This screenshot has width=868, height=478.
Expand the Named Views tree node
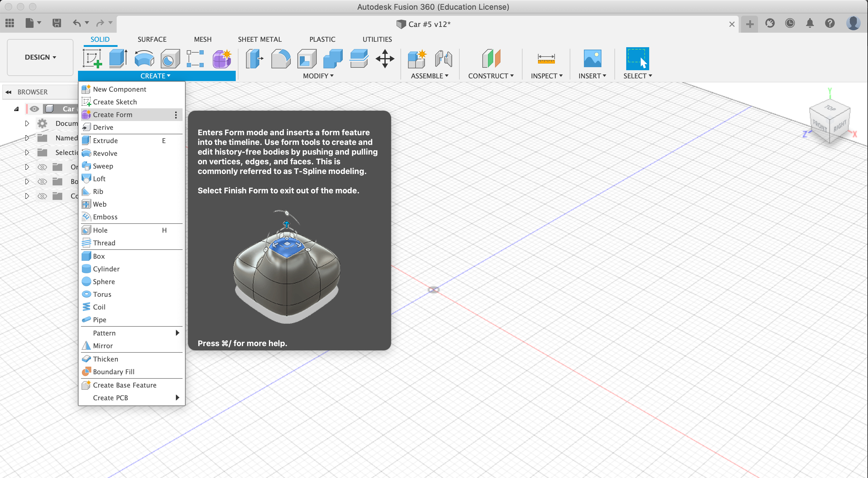(x=27, y=138)
